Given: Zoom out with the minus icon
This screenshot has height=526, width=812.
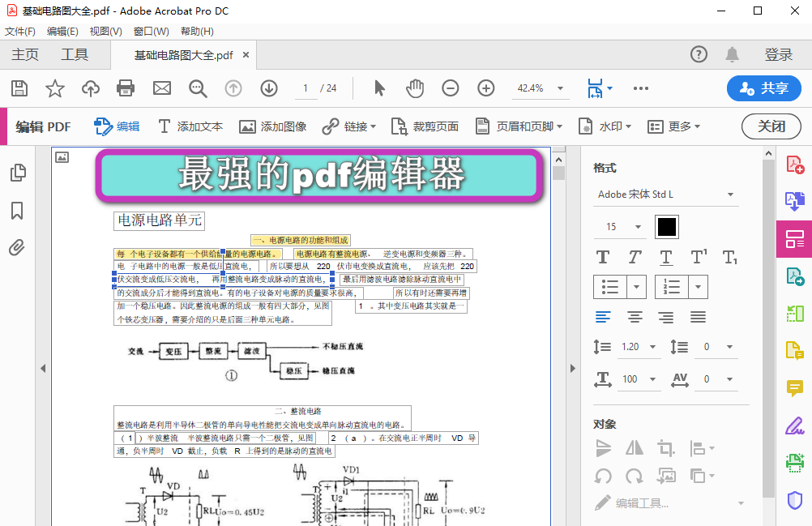Looking at the screenshot, I should [451, 88].
